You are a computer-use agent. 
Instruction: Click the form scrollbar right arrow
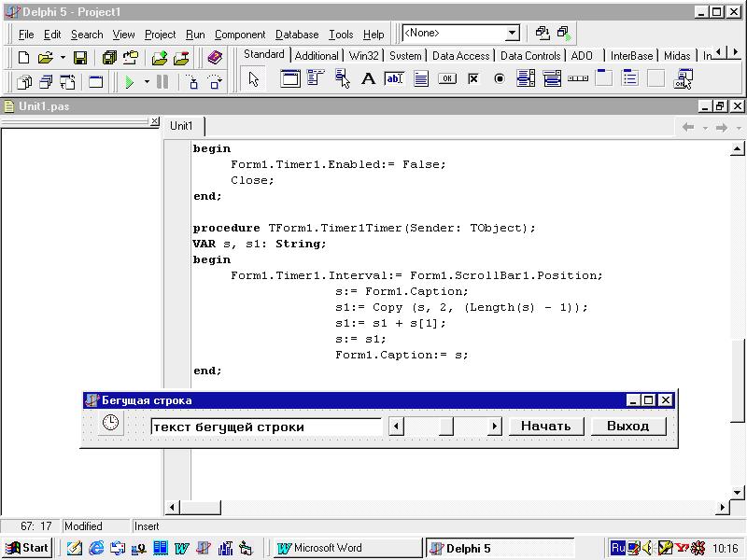coord(495,426)
